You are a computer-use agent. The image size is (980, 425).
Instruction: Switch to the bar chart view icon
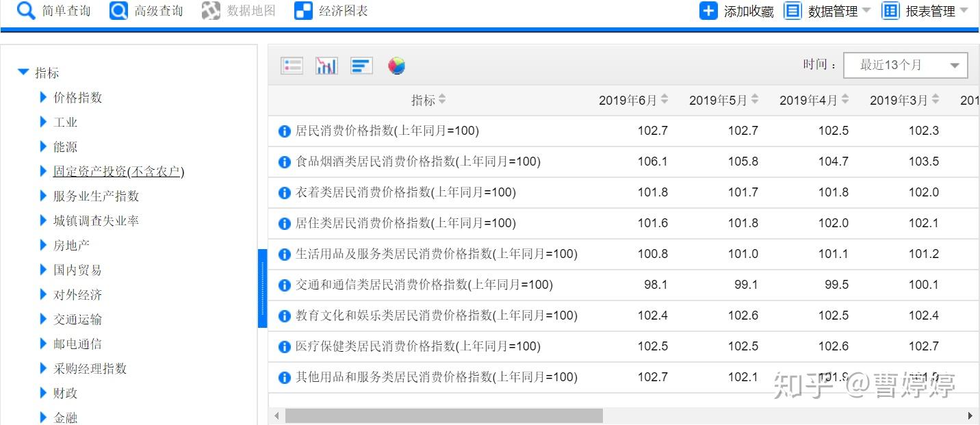click(x=326, y=66)
